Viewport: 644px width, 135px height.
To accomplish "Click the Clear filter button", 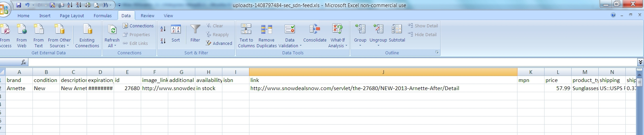I will (x=215, y=26).
